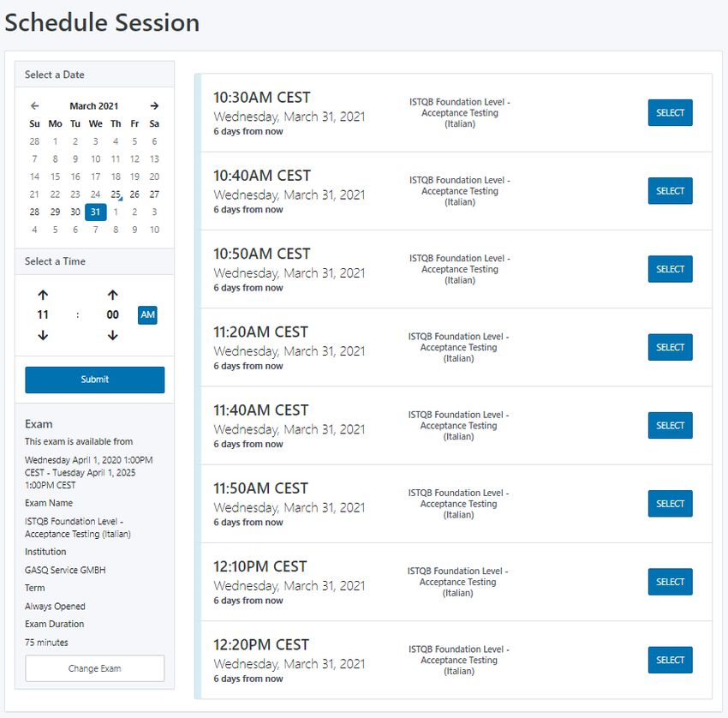Viewport: 728px width, 718px height.
Task: Increase the minutes with up arrow
Action: 112,295
